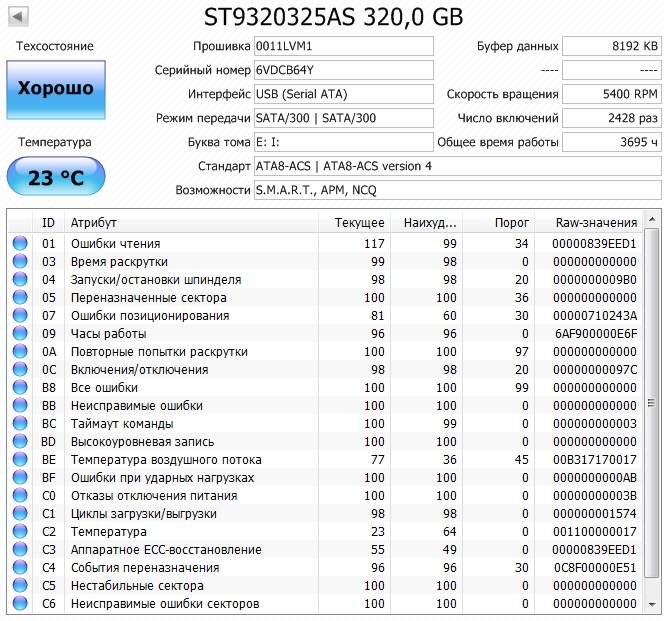The image size is (669, 621).
Task: Click the Хорошо health status button
Action: tap(56, 90)
